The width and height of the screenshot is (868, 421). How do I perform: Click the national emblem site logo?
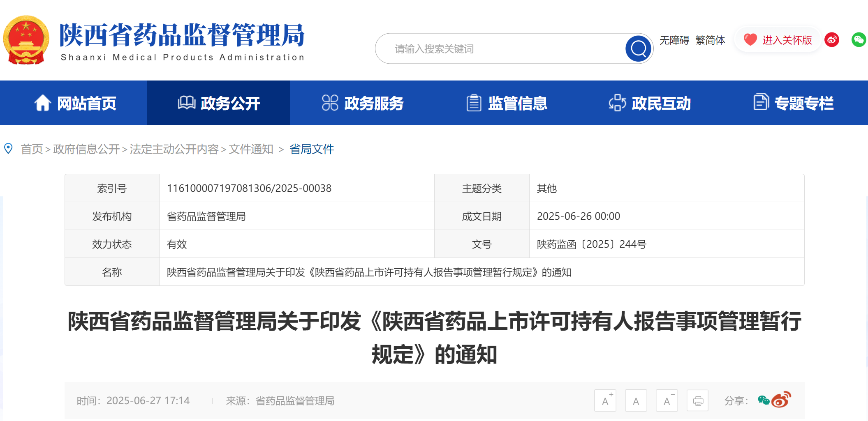pyautogui.click(x=26, y=40)
